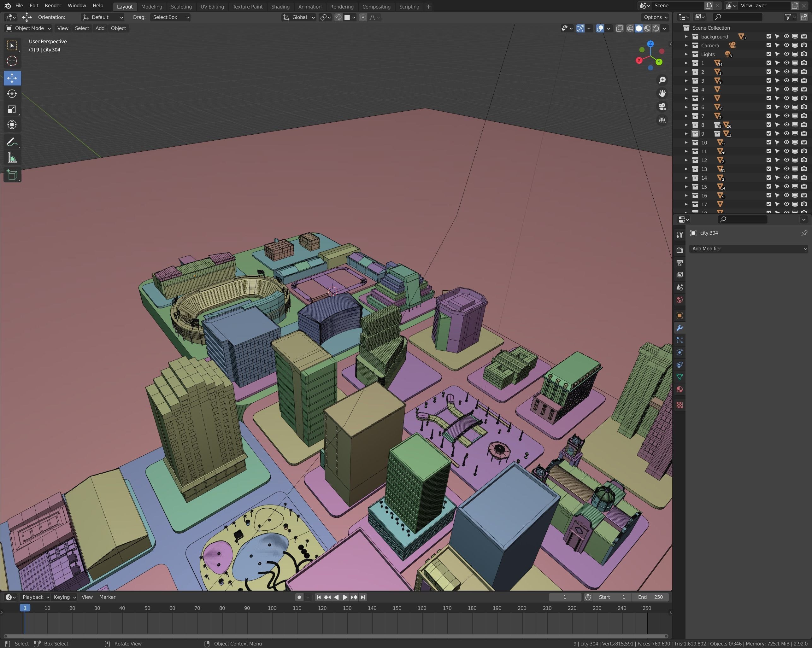Open Orientation Default dropdown
The width and height of the screenshot is (812, 648).
tap(103, 17)
